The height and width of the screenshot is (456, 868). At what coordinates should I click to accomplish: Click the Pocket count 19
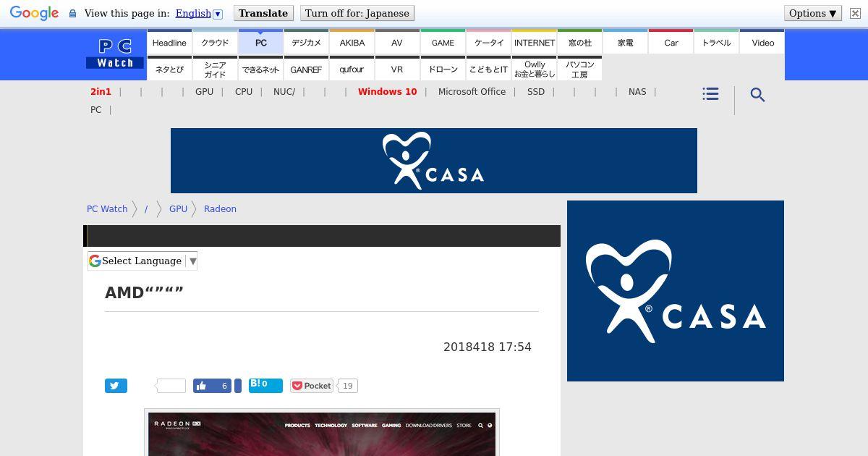click(x=347, y=386)
